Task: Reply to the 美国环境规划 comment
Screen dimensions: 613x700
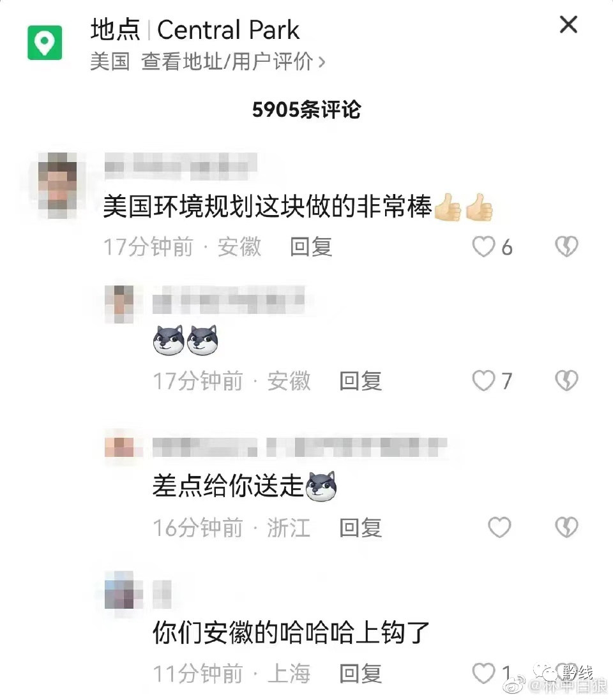Action: (x=311, y=247)
